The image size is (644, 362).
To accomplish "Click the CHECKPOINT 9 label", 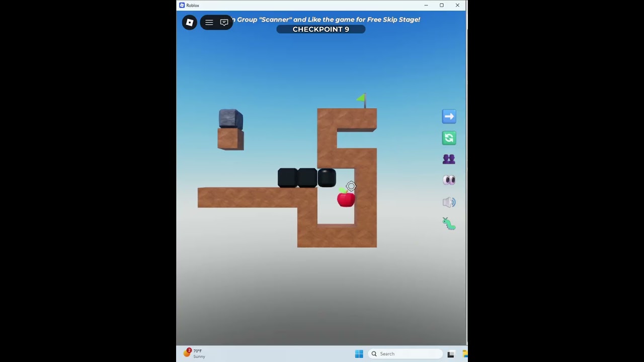I will (x=321, y=29).
